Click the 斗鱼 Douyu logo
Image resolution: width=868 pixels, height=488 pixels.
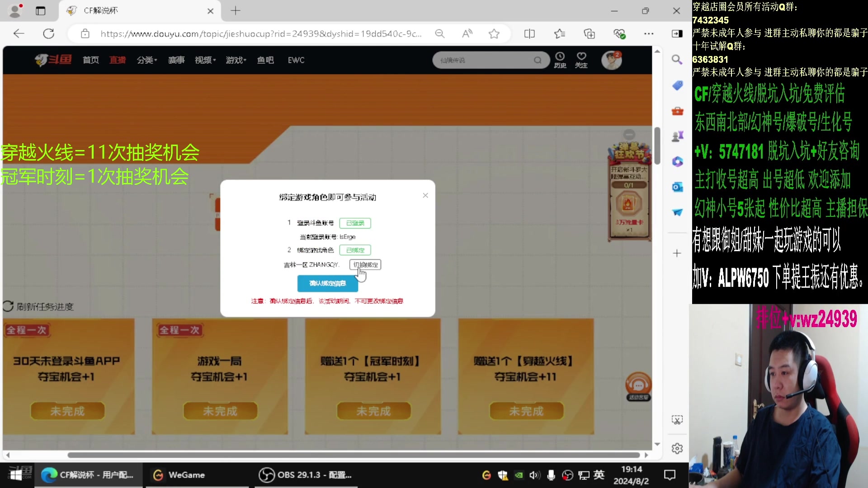tap(53, 60)
